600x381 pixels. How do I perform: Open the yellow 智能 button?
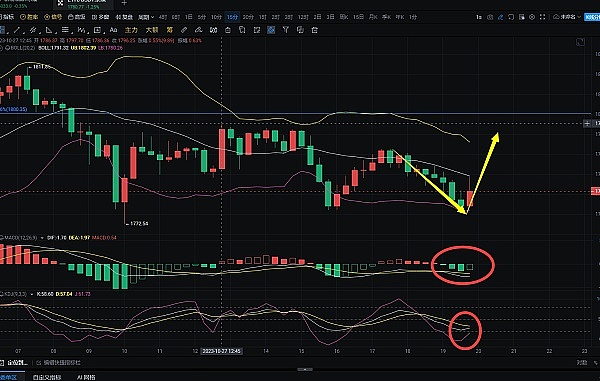[29, 17]
